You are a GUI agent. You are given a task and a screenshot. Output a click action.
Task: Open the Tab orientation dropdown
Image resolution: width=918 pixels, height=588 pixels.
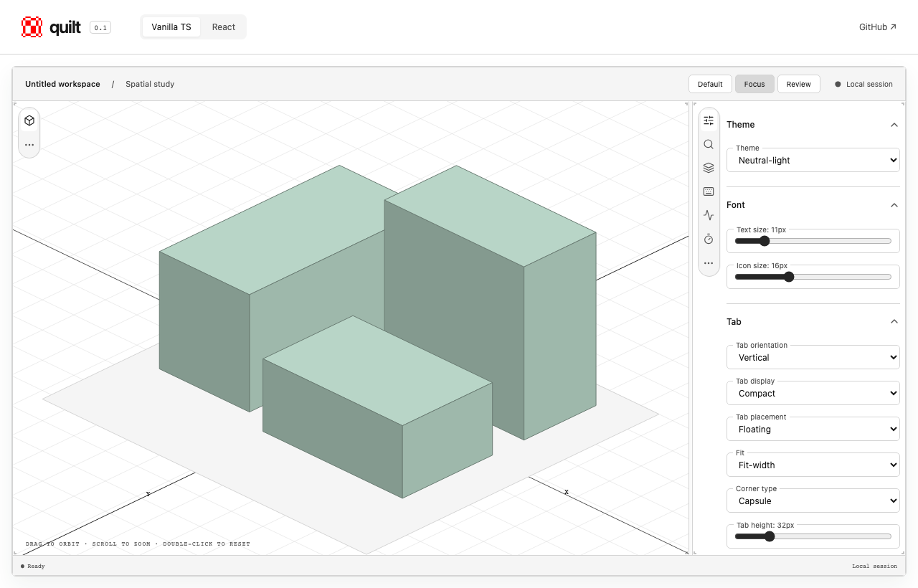pyautogui.click(x=813, y=357)
